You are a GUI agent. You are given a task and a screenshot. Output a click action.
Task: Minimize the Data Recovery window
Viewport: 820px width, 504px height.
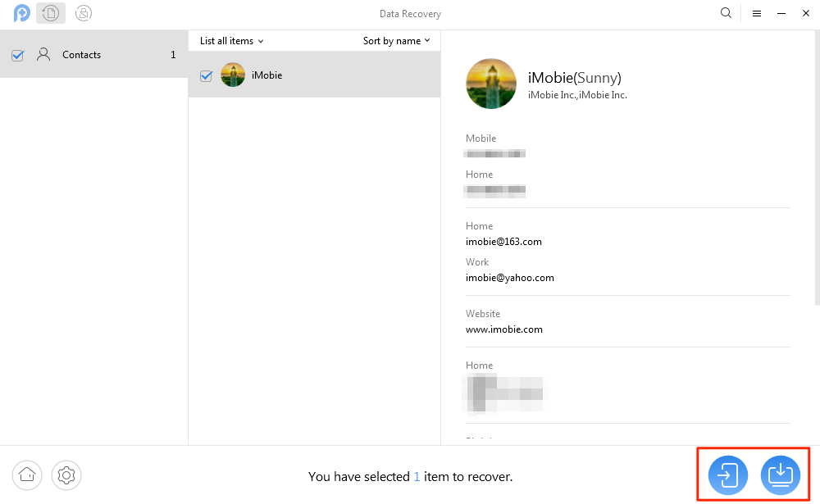781,14
